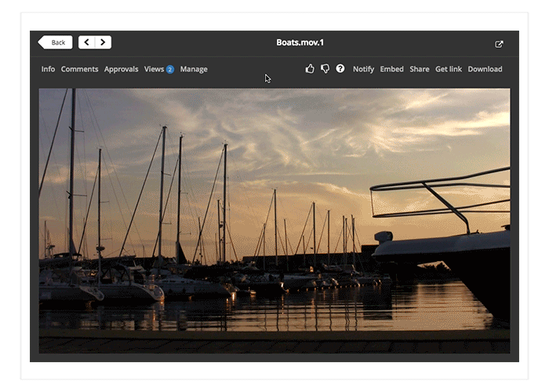Download the Boats.mov.1 file

tap(485, 69)
